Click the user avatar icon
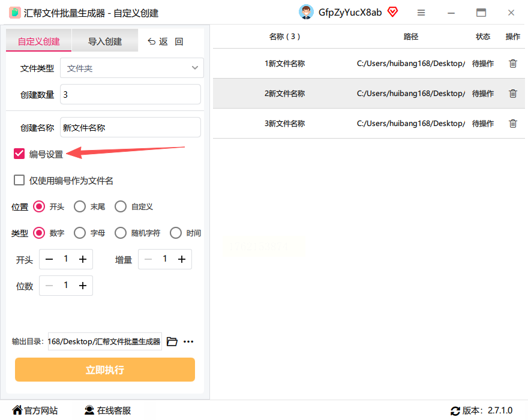The image size is (528, 420). [x=306, y=12]
